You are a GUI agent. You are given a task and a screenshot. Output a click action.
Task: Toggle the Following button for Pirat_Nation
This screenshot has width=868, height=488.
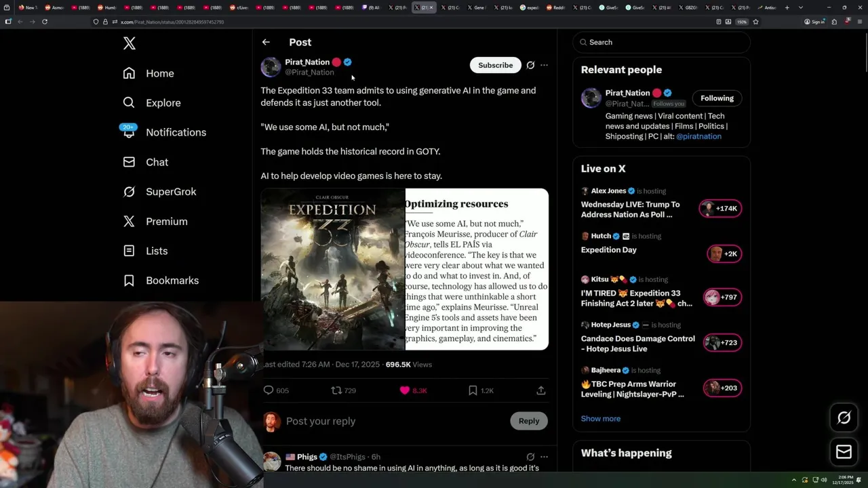[717, 98]
